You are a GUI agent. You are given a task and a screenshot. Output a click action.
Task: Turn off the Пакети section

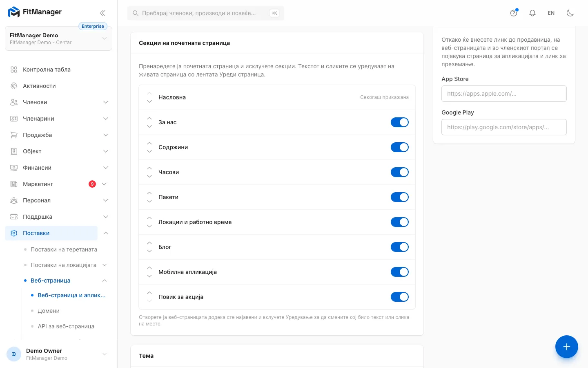tap(400, 197)
